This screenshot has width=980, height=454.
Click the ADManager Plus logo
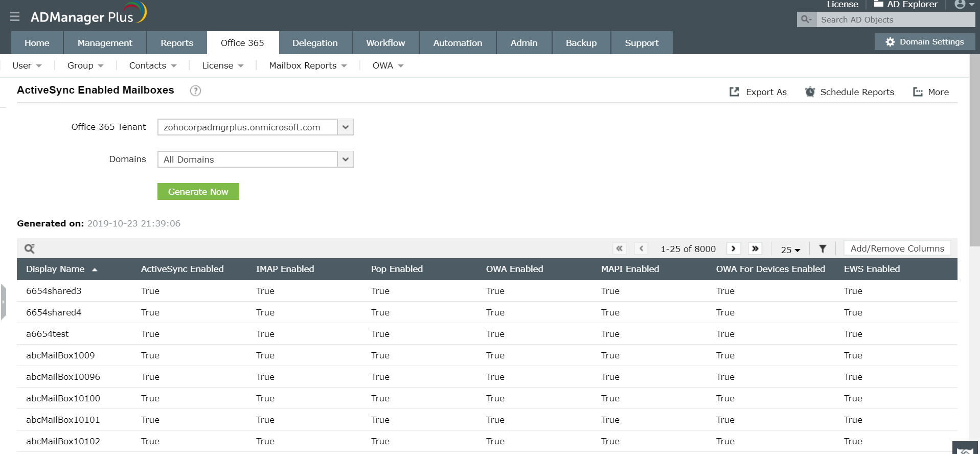[88, 14]
